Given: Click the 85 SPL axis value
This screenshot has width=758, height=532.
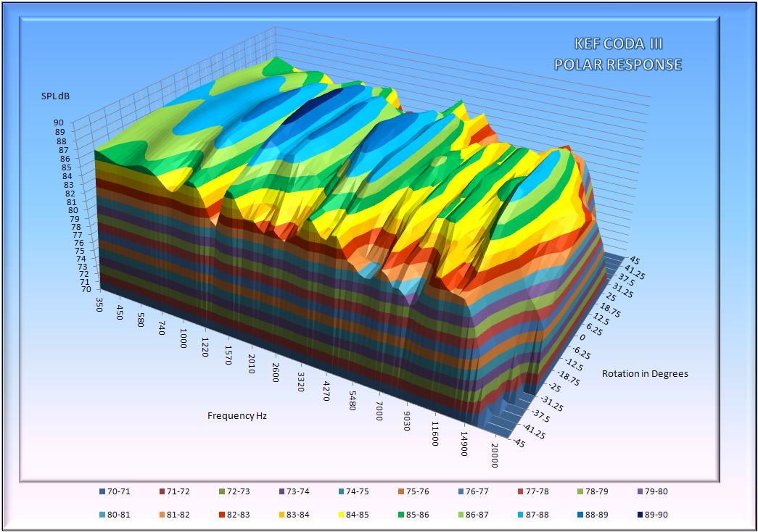Looking at the screenshot, I should (x=67, y=167).
